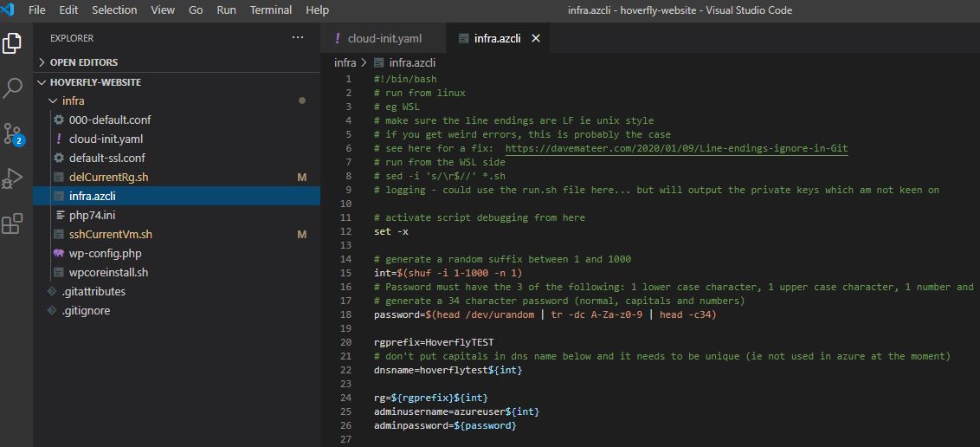The image size is (980, 447).
Task: Click the 'adminpassword=${password}' line
Action: point(445,425)
